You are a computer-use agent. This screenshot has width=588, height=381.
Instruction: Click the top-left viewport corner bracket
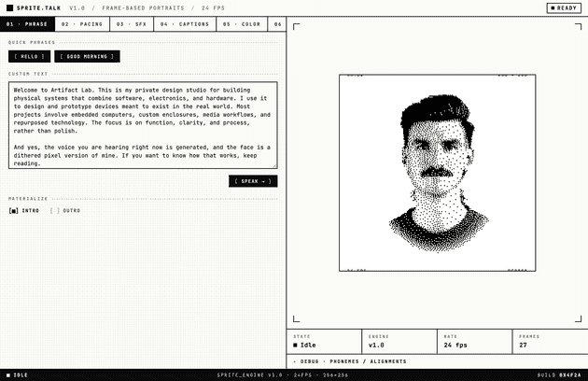point(296,27)
